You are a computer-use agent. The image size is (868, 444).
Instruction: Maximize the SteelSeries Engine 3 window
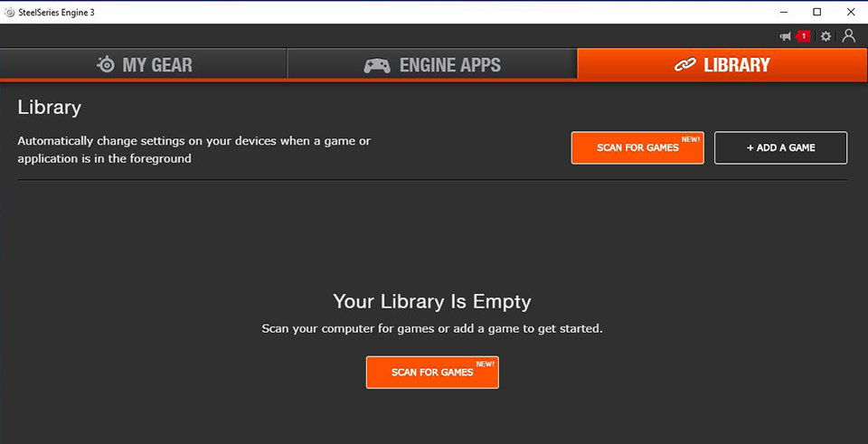click(x=817, y=12)
